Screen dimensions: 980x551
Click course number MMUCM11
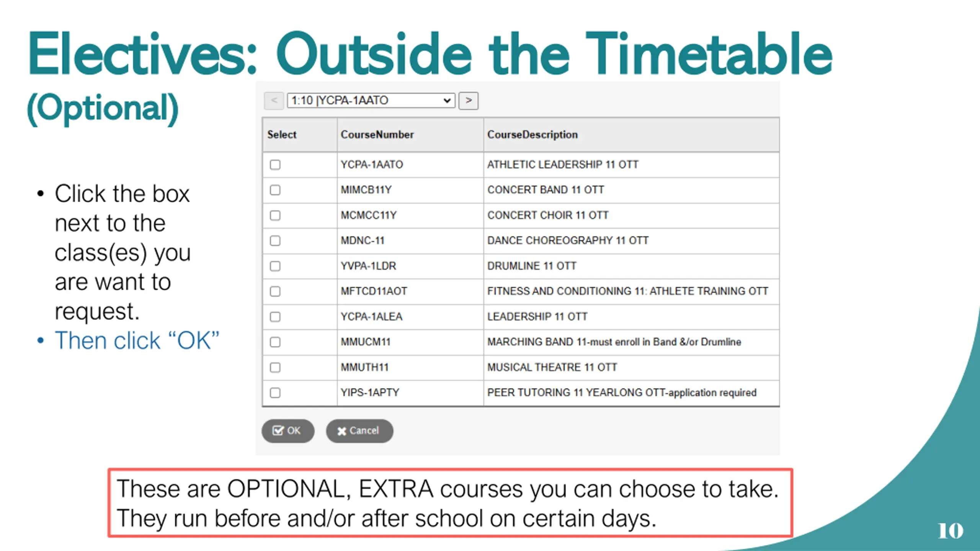[x=366, y=342]
